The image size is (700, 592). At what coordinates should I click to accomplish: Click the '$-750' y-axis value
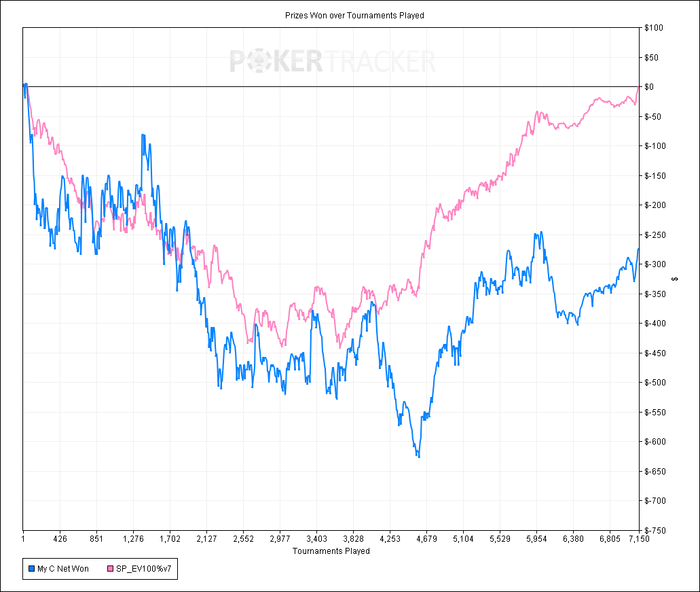pos(655,531)
